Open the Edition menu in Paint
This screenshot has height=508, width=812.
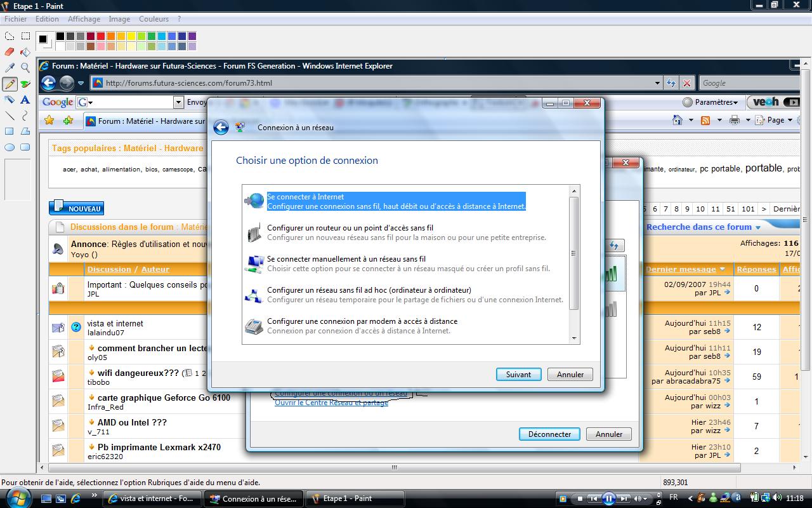coord(47,19)
